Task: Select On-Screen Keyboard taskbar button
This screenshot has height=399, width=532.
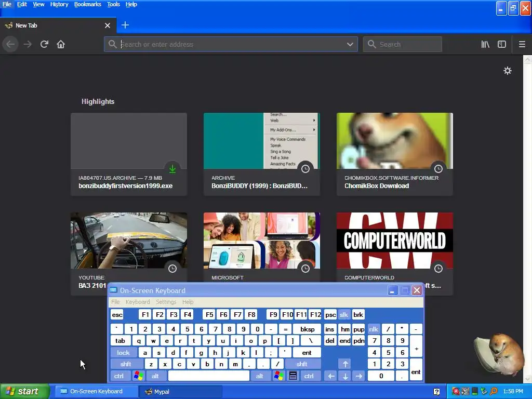Action: [x=96, y=392]
